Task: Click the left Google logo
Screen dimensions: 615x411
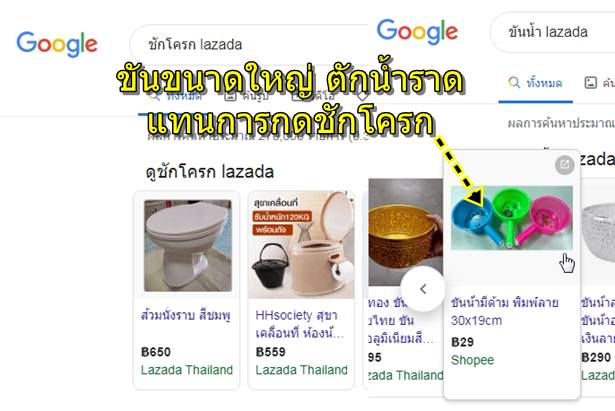Action: pyautogui.click(x=57, y=44)
